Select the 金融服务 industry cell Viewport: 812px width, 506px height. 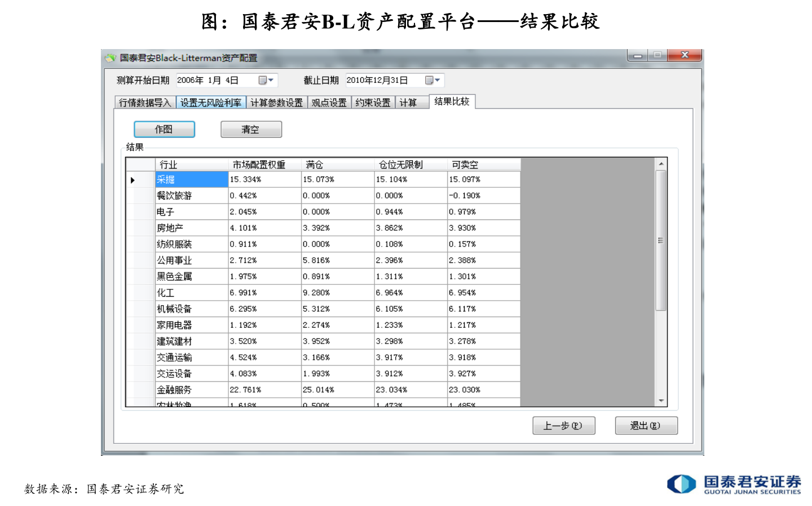click(191, 390)
